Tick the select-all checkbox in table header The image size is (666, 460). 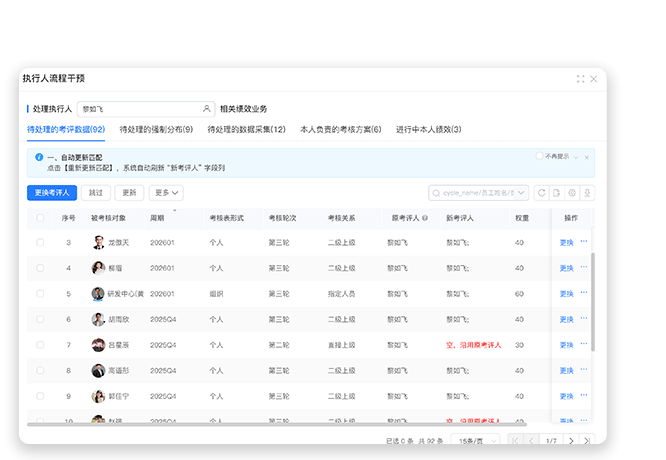40,217
